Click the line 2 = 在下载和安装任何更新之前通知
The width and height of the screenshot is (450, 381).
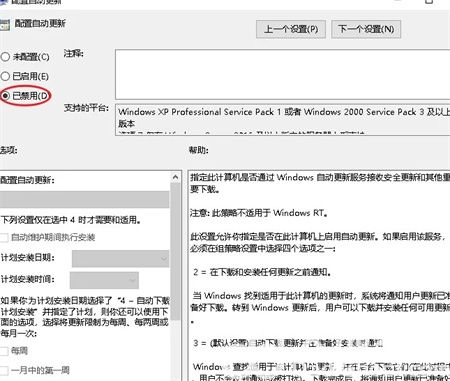pos(262,272)
